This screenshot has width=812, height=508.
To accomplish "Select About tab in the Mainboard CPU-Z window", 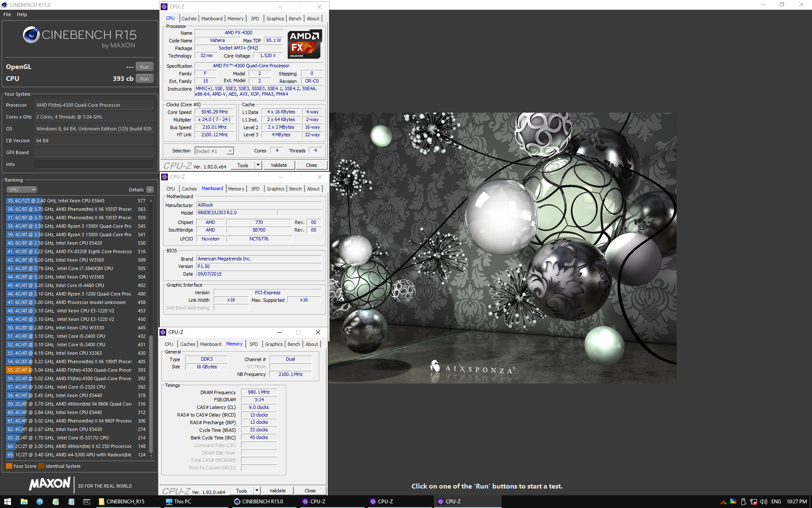I will pyautogui.click(x=313, y=189).
